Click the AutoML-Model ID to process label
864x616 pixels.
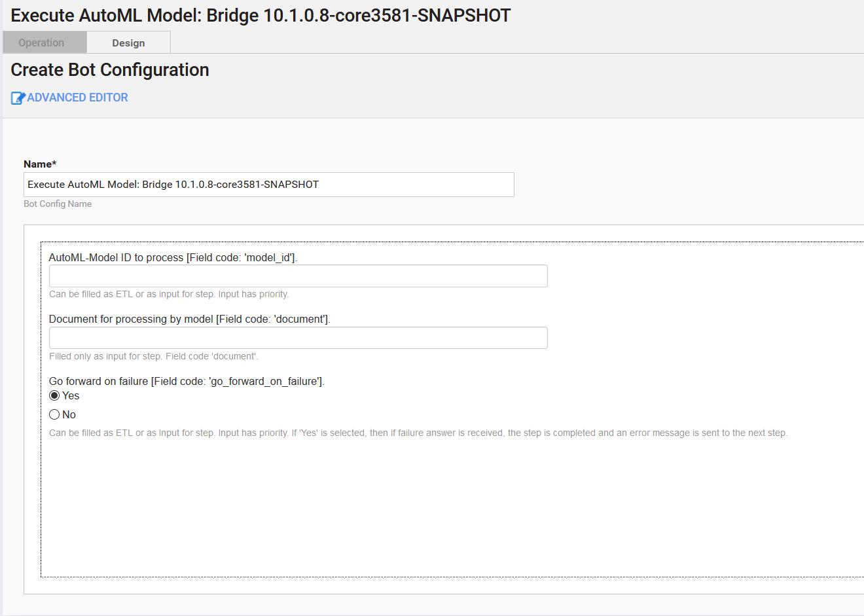coord(173,257)
